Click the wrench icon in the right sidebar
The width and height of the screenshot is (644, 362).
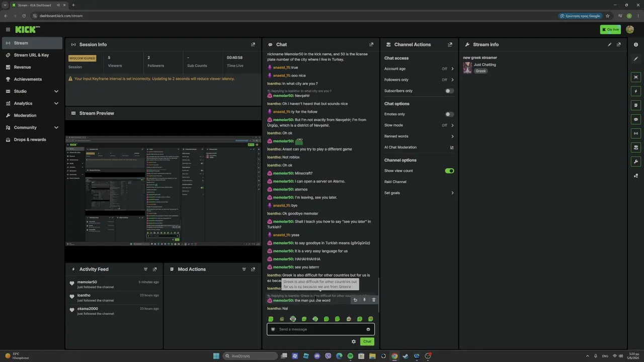click(636, 161)
